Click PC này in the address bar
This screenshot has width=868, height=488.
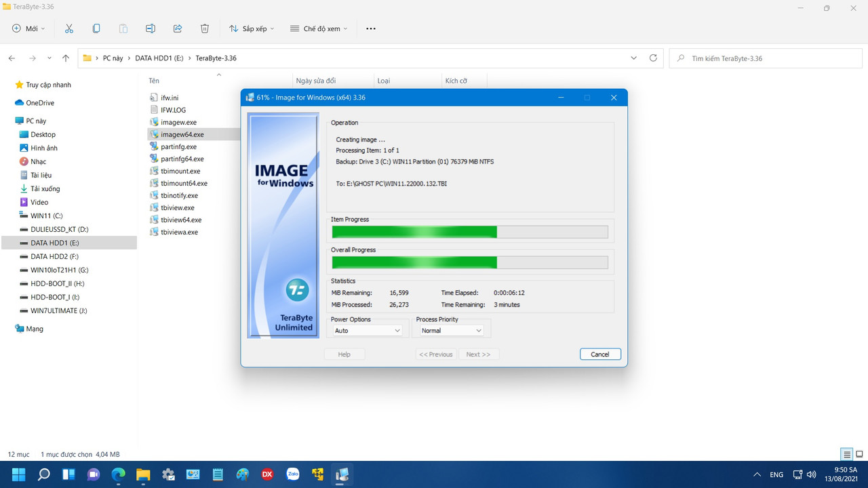[x=113, y=58]
